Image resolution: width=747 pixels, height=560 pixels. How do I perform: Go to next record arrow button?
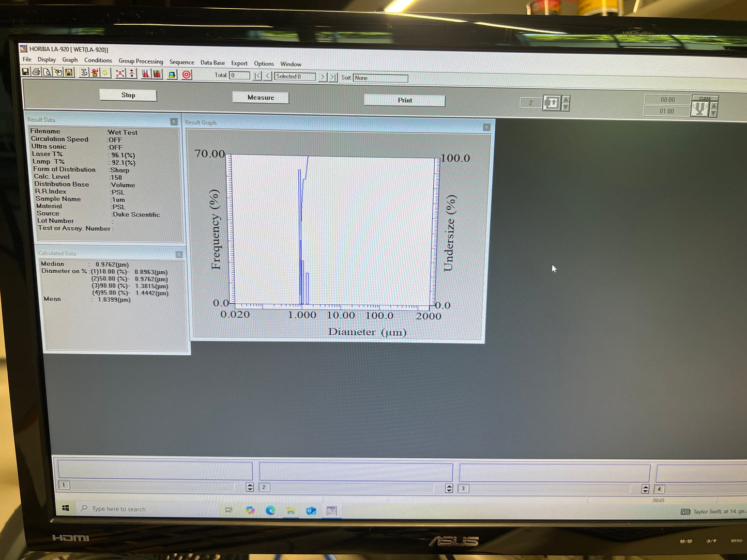point(323,77)
